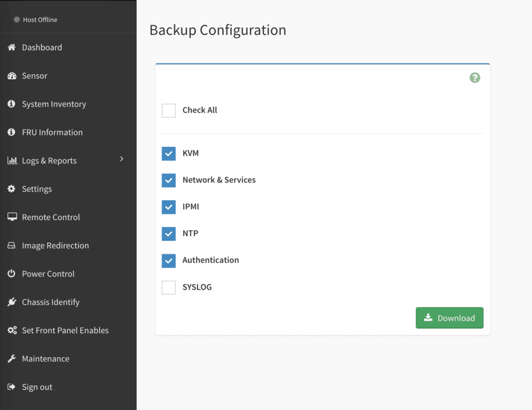Open Sensor via its gauge icon
This screenshot has width=532, height=410.
pyautogui.click(x=11, y=76)
